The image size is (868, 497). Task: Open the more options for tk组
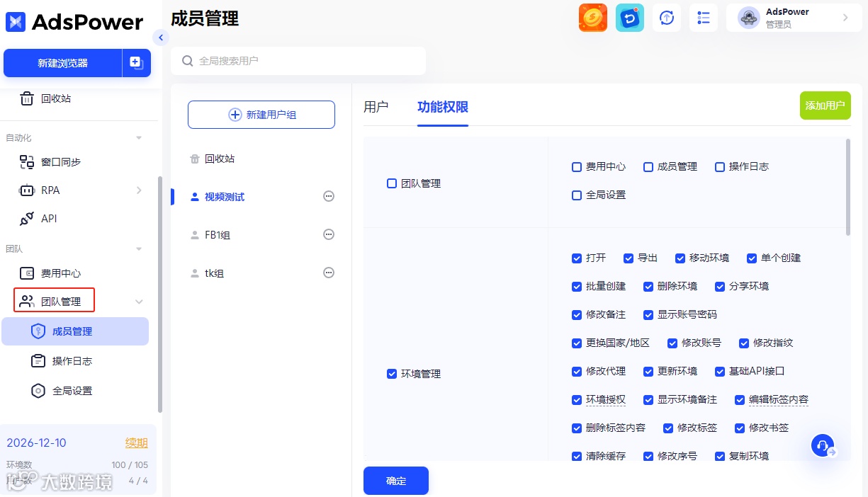coord(329,273)
